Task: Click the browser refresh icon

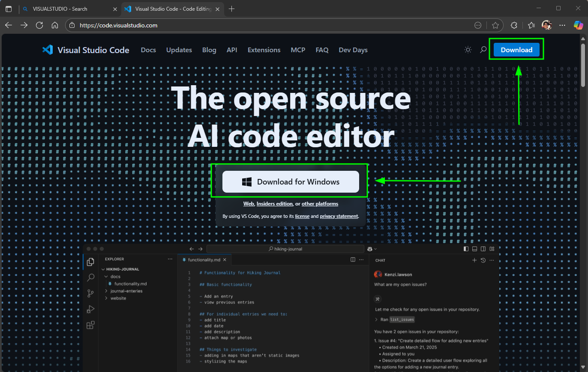Action: click(39, 25)
